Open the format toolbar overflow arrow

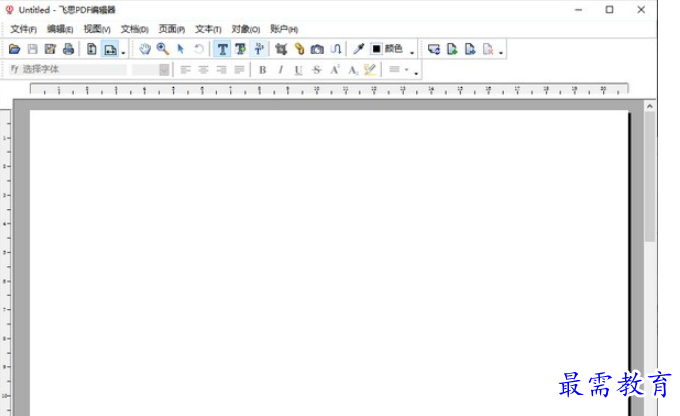coord(416,74)
